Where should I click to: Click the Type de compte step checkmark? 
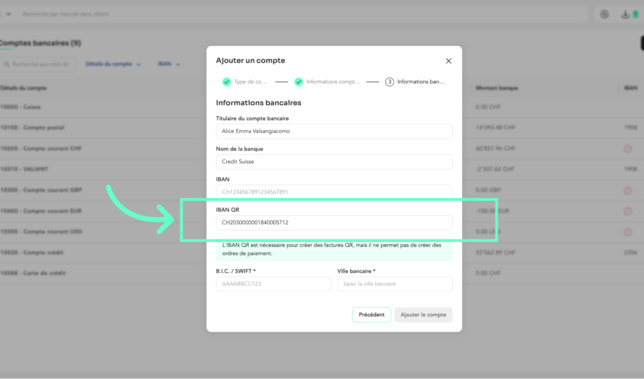226,82
